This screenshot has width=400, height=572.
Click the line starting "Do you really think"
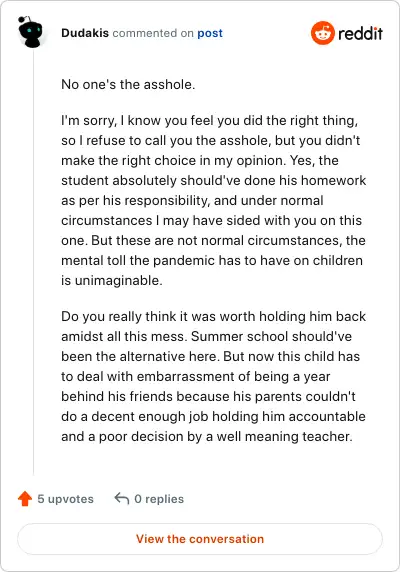tap(213, 316)
